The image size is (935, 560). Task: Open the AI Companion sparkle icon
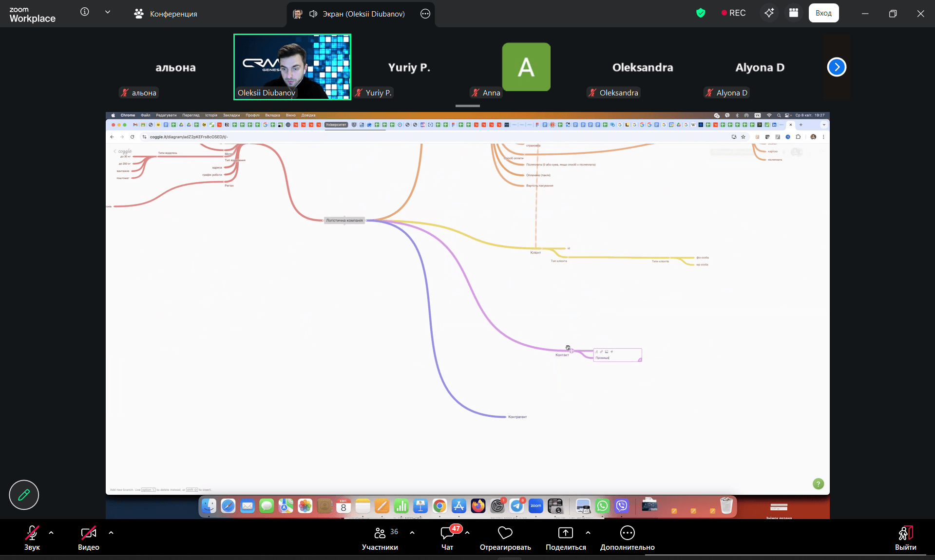coord(769,13)
